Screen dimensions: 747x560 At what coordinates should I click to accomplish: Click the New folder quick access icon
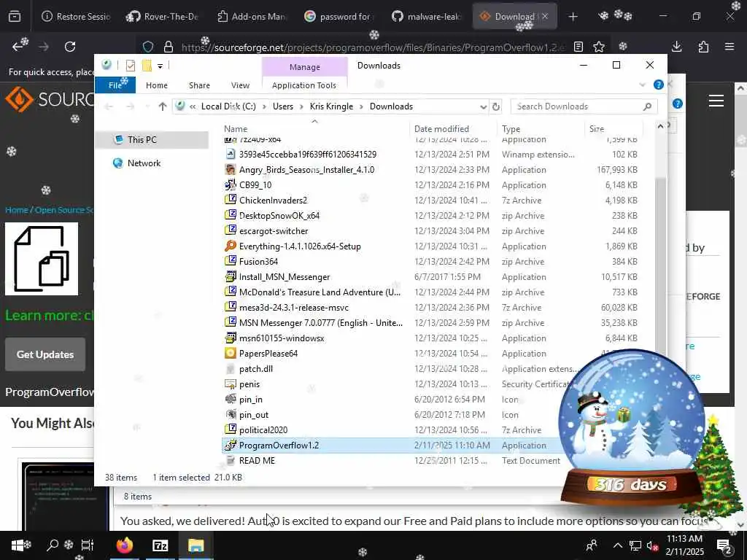coord(147,65)
